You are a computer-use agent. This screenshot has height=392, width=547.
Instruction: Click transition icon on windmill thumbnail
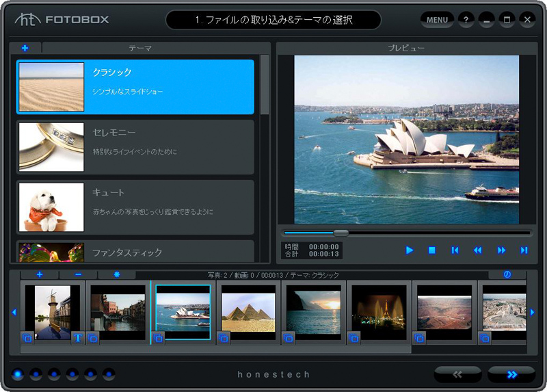tap(27, 338)
